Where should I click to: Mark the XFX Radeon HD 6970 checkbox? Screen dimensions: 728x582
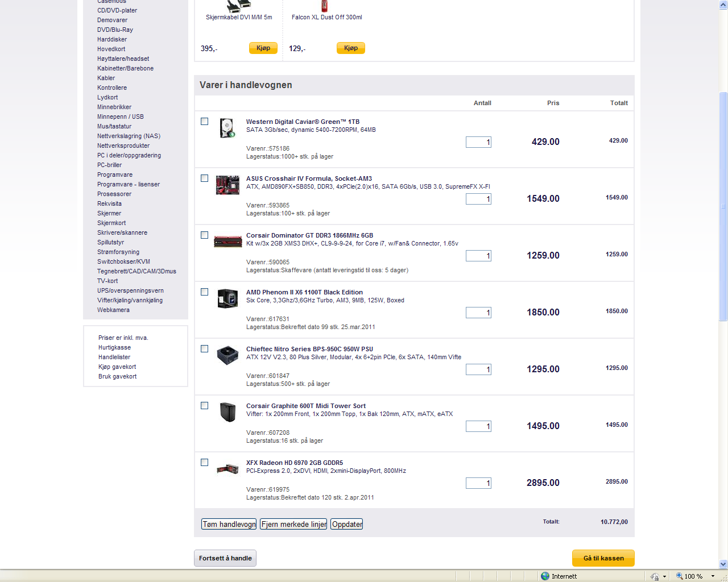coord(205,463)
